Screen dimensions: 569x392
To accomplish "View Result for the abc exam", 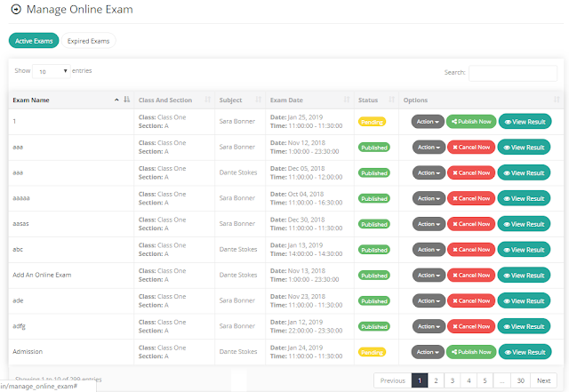I will [524, 250].
